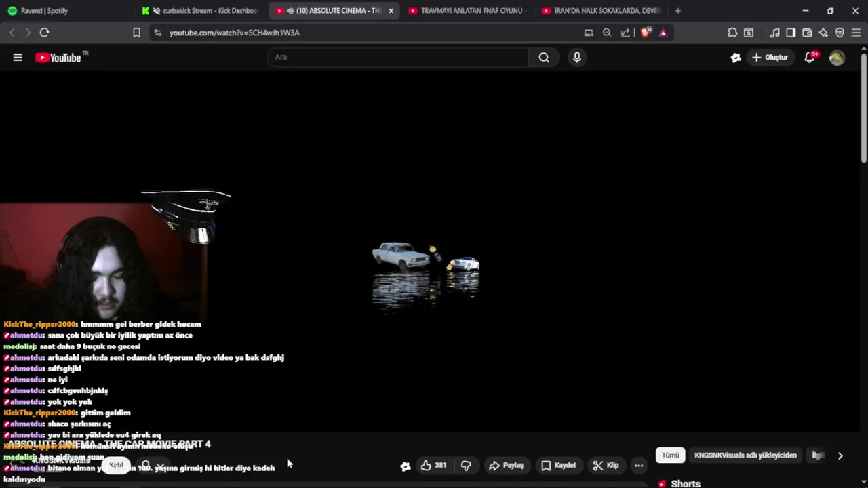Screen dimensions: 868x488
Task: Click the sparkle icon beside Oluştur
Action: pyautogui.click(x=736, y=58)
